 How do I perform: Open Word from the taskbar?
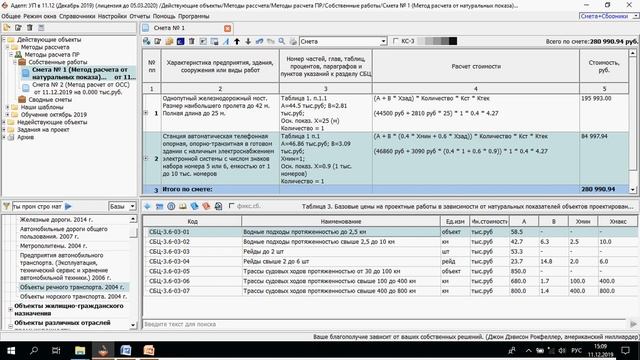point(126,351)
